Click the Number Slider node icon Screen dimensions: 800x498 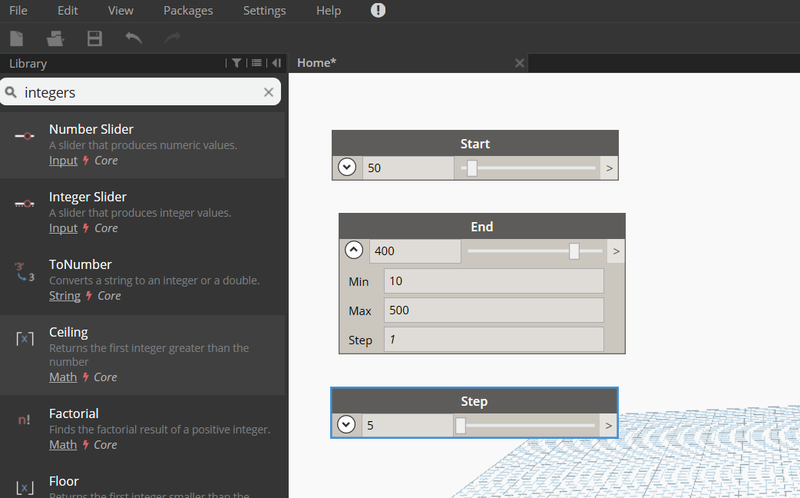point(24,136)
